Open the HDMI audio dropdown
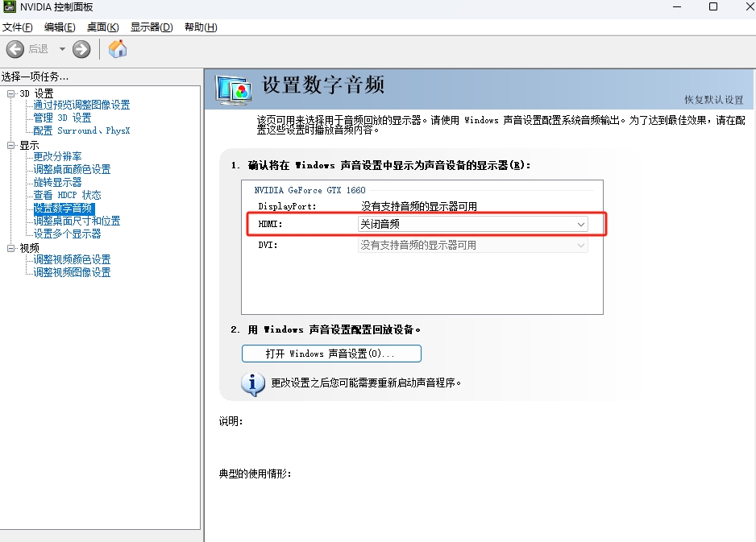 tap(472, 224)
